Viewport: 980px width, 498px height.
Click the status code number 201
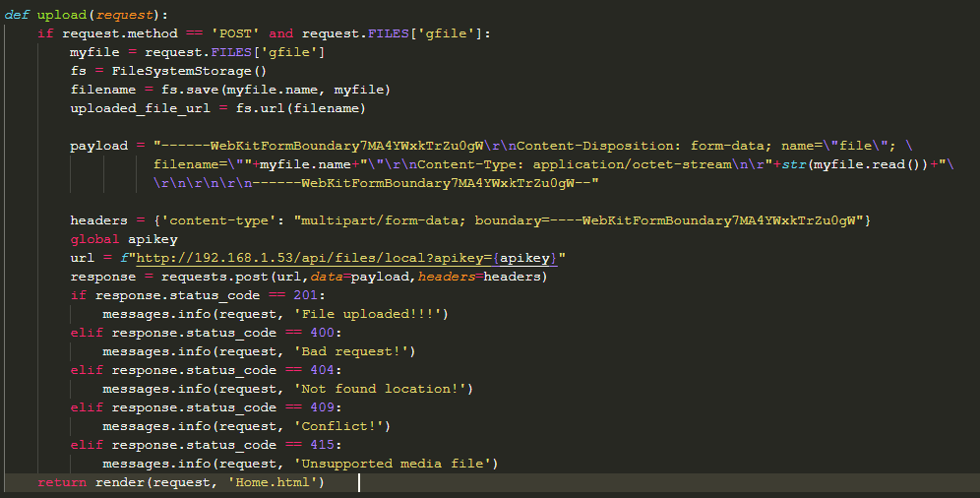tap(306, 295)
